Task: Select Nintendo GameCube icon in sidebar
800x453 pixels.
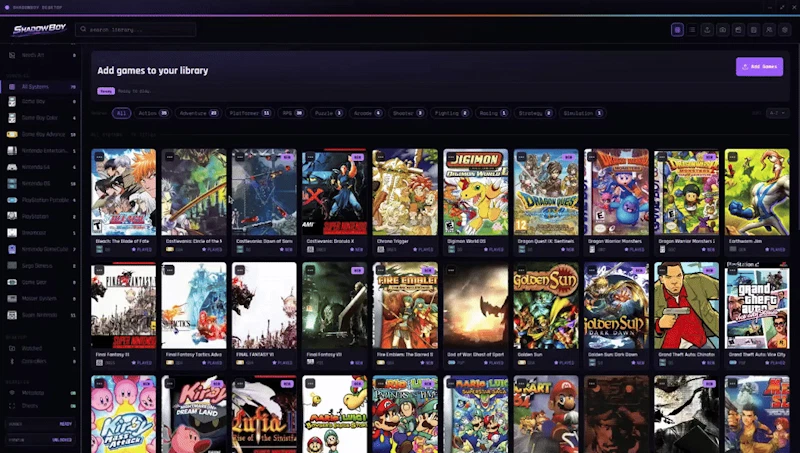Action: 12,249
